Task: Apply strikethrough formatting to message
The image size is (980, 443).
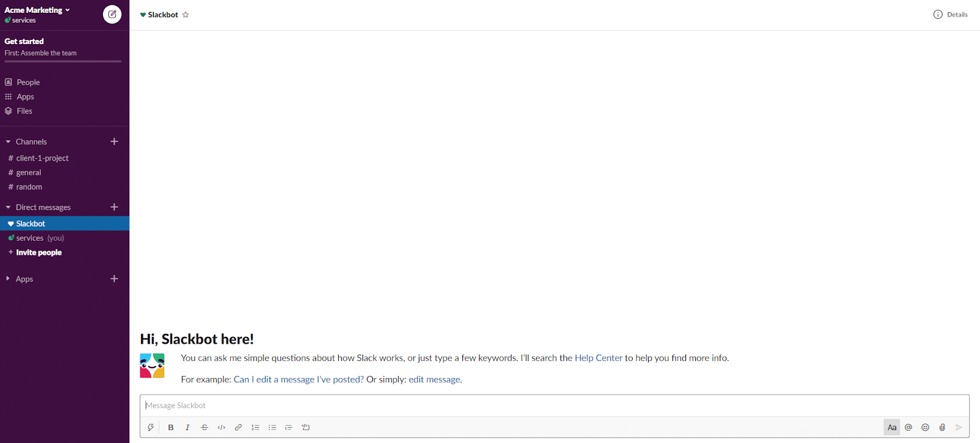Action: [205, 428]
